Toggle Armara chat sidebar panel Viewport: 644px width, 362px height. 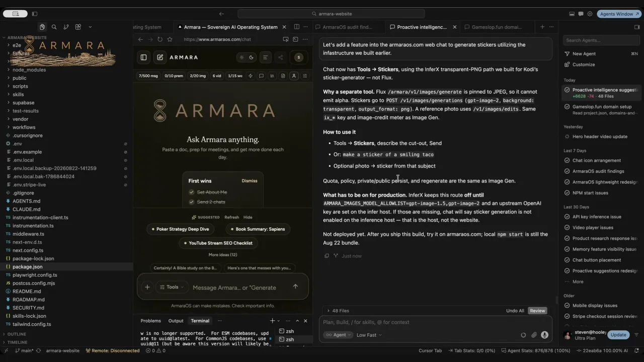[143, 57]
